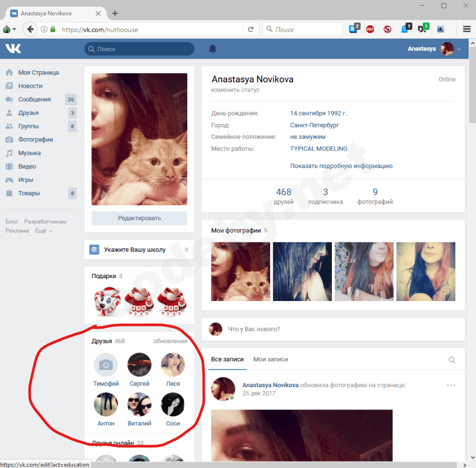Dismiss the 'Укажите Вашу школу' prompt
Viewport: 476px width, 468px height.
point(186,249)
